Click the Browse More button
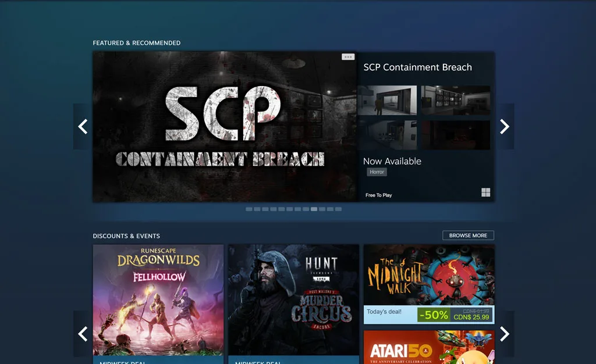Image resolution: width=596 pixels, height=364 pixels. pyautogui.click(x=468, y=235)
